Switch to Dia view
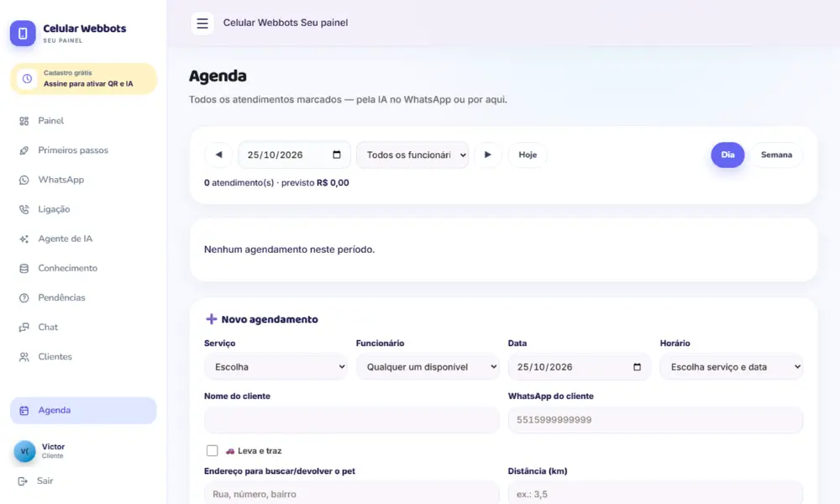The height and width of the screenshot is (504, 840). click(727, 155)
